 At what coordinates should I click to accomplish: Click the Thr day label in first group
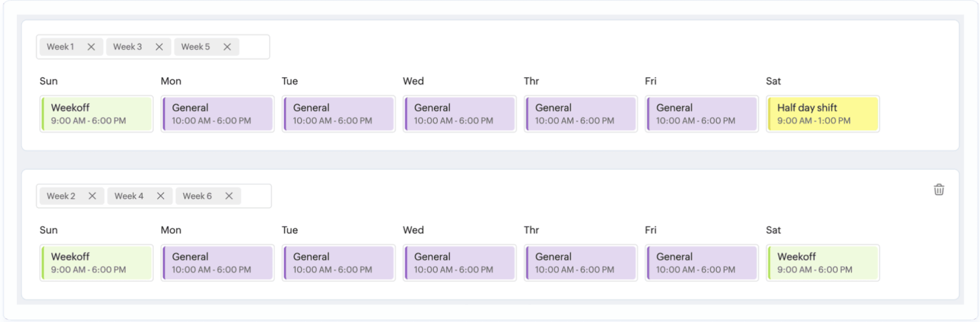pos(531,81)
